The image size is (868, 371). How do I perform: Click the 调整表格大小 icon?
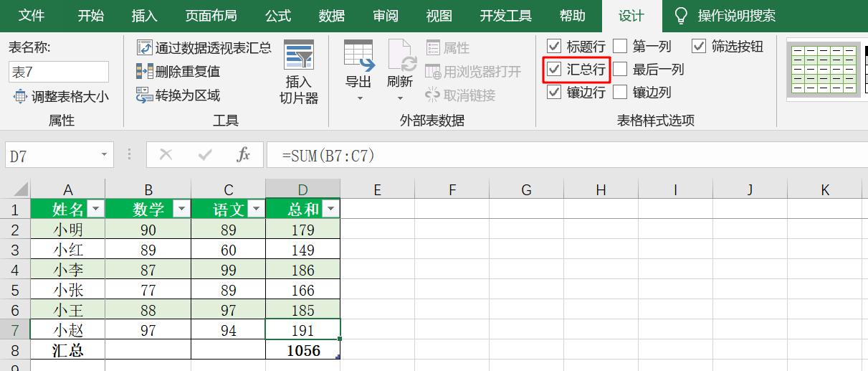coord(20,96)
